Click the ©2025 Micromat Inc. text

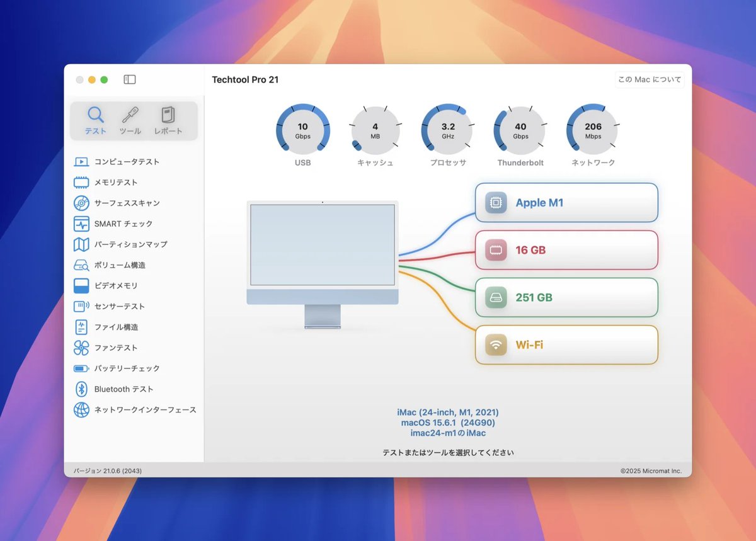651,471
